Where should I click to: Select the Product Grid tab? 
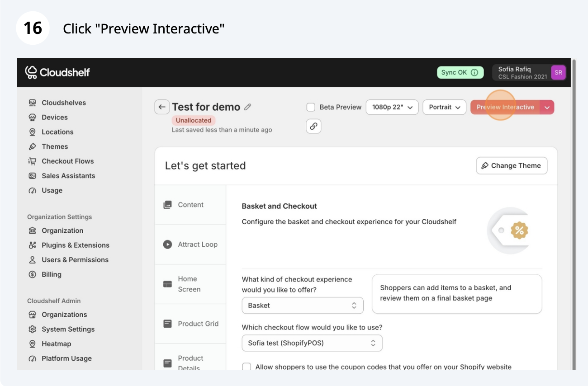pyautogui.click(x=190, y=324)
